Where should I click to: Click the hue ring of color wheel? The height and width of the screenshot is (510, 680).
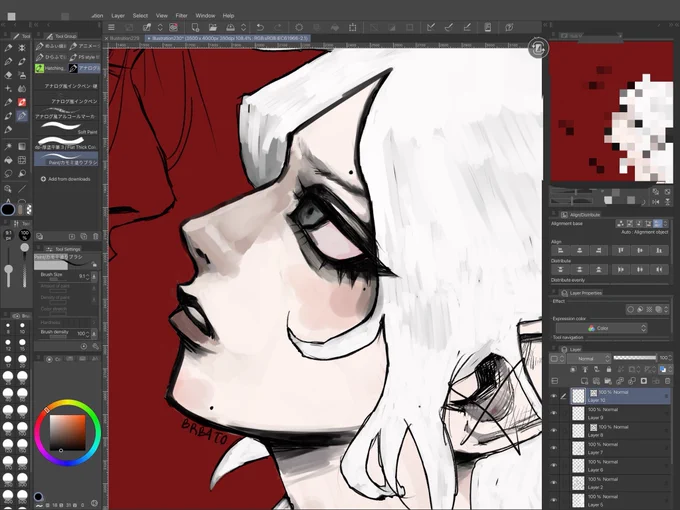68,403
